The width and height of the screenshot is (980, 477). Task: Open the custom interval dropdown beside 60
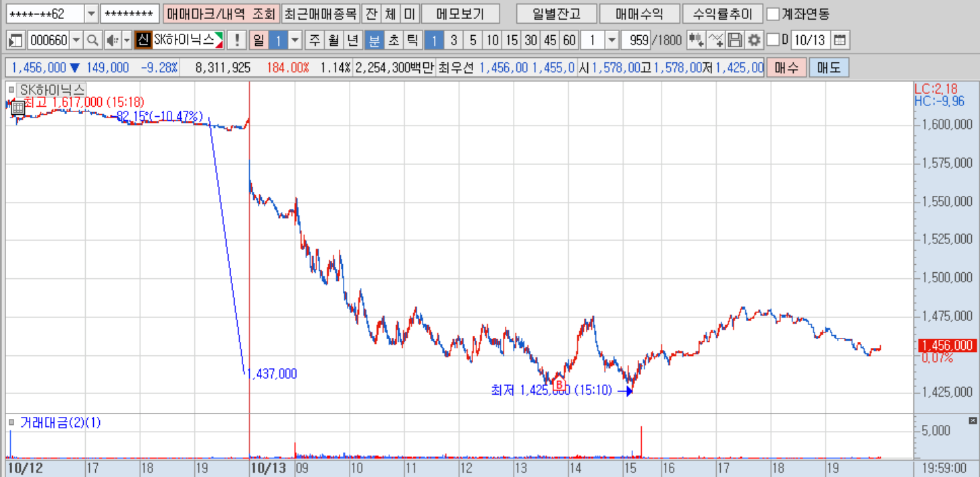(x=612, y=41)
